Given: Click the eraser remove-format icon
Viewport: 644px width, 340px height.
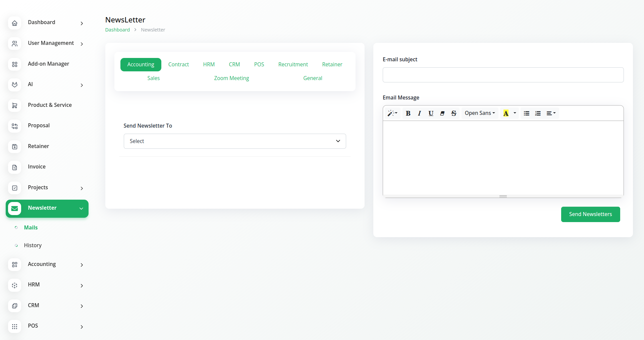Looking at the screenshot, I should point(442,113).
